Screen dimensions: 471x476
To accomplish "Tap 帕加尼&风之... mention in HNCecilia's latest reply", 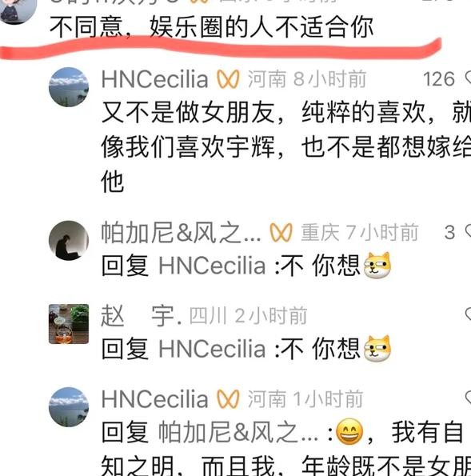I will coord(238,432).
